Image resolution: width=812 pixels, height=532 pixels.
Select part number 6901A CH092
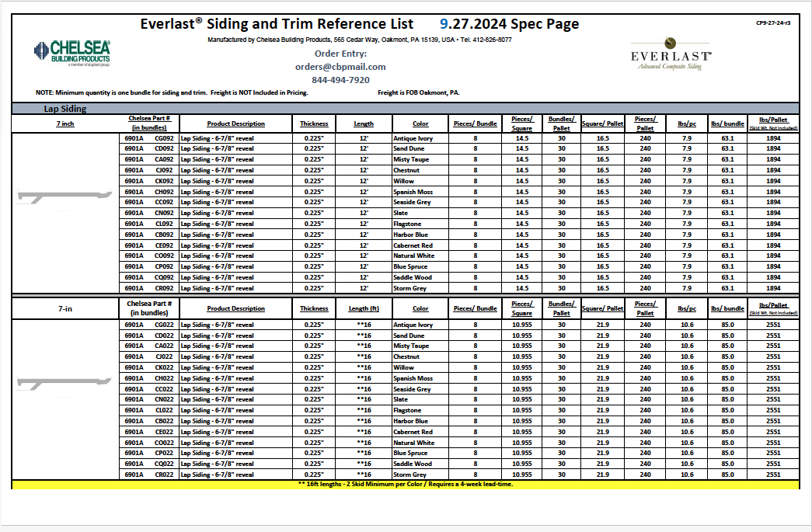point(149,192)
